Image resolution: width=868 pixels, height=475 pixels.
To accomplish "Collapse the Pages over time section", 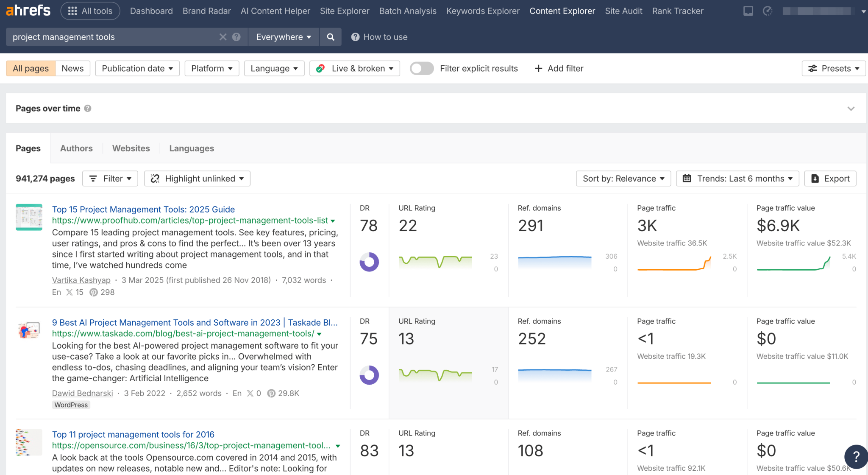I will (851, 108).
